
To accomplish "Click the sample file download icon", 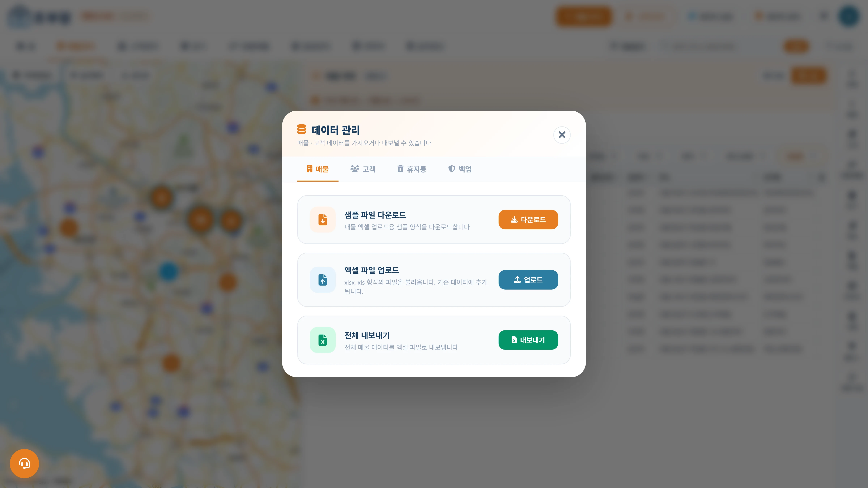I will point(323,220).
